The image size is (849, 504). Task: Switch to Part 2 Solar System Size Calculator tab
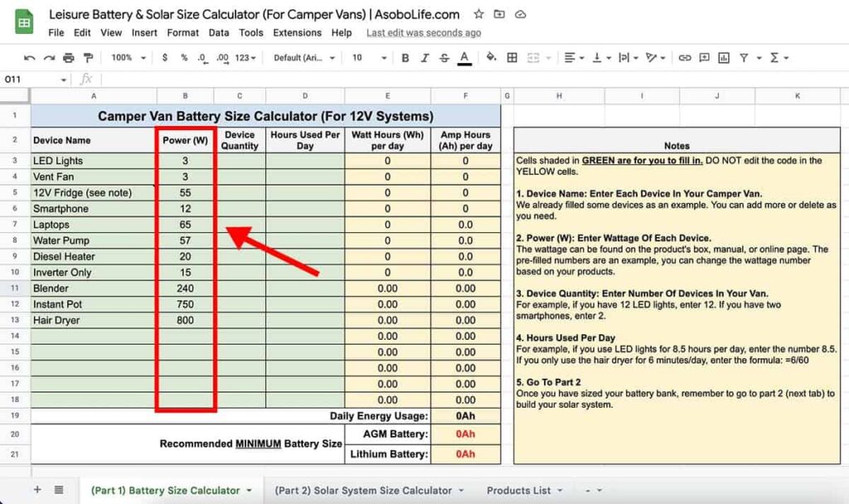[363, 491]
